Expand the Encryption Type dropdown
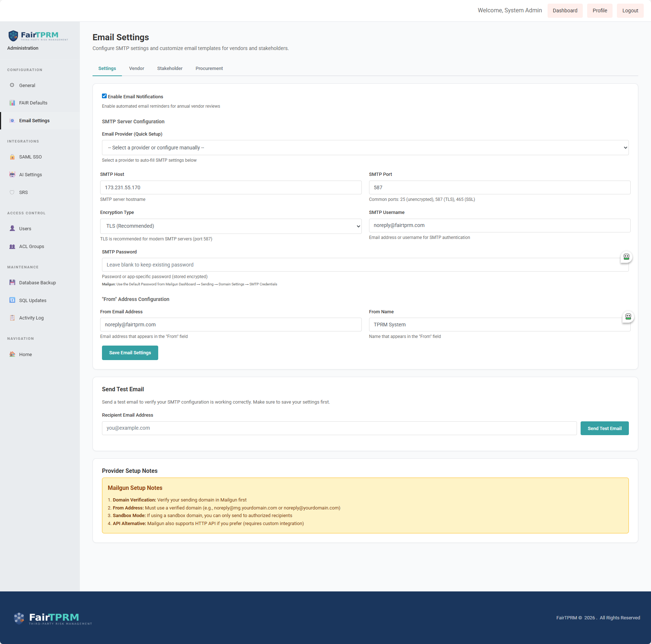The height and width of the screenshot is (644, 651). [231, 226]
